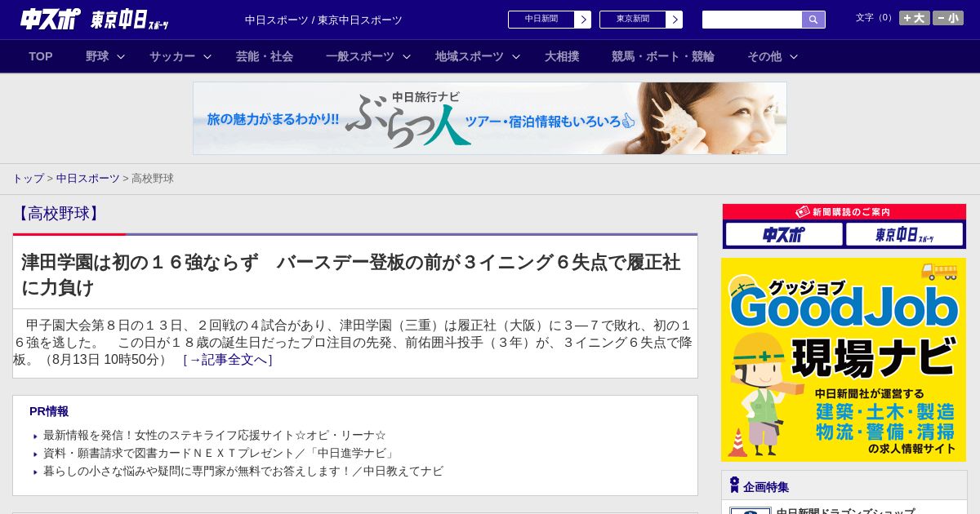Image resolution: width=980 pixels, height=514 pixels.
Task: Expand the 地域スポーツ dropdown chevron
Action: coord(516,57)
